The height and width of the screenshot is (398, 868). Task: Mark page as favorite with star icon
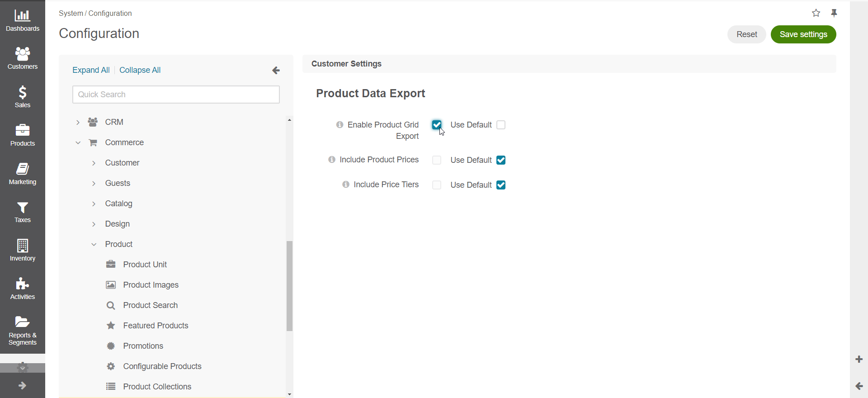point(816,13)
